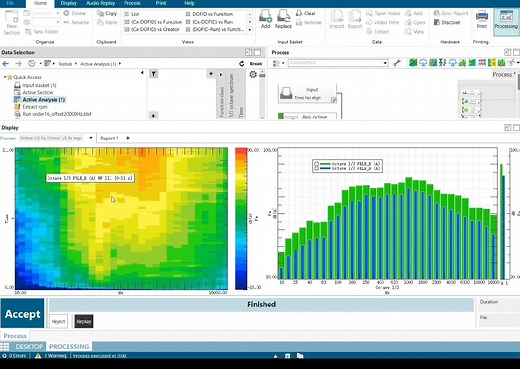Click Add to Input Basket icon
Image resolution: width=520 pixels, height=369 pixels.
[265, 16]
